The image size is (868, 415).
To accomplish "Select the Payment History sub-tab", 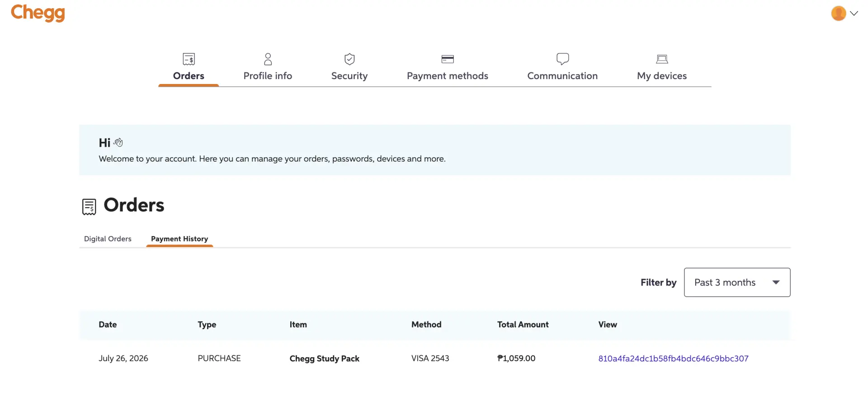I will point(179,239).
